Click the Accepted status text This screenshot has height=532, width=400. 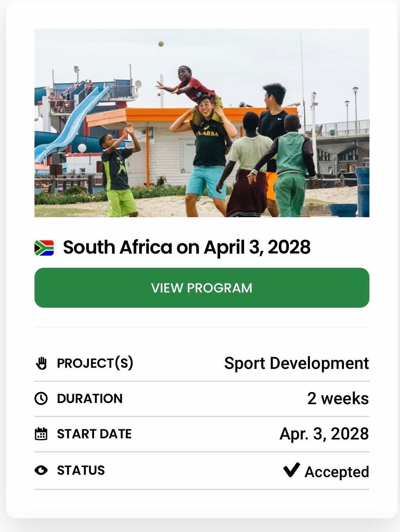point(337,472)
